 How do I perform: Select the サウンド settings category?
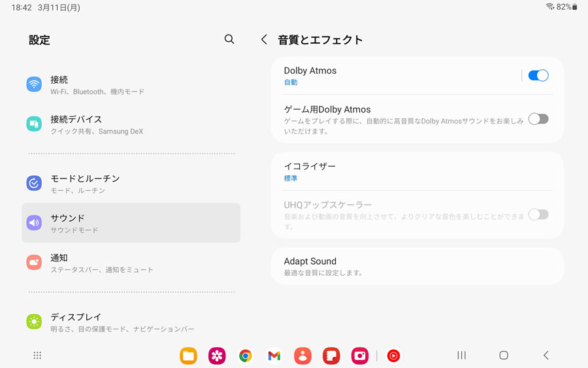point(131,223)
